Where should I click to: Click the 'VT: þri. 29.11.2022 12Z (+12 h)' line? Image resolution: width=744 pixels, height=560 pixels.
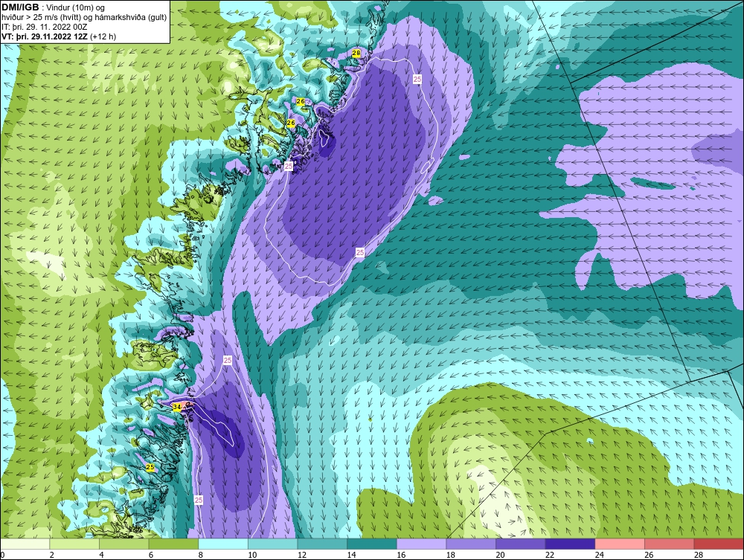pos(59,36)
